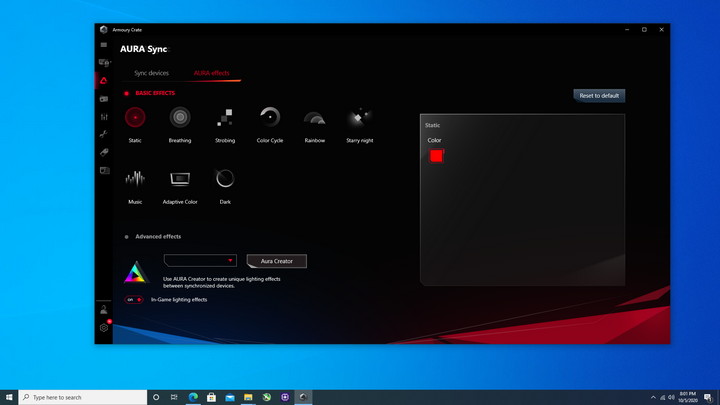The height and width of the screenshot is (405, 720).
Task: Open the red Static color swatch
Action: pos(436,155)
